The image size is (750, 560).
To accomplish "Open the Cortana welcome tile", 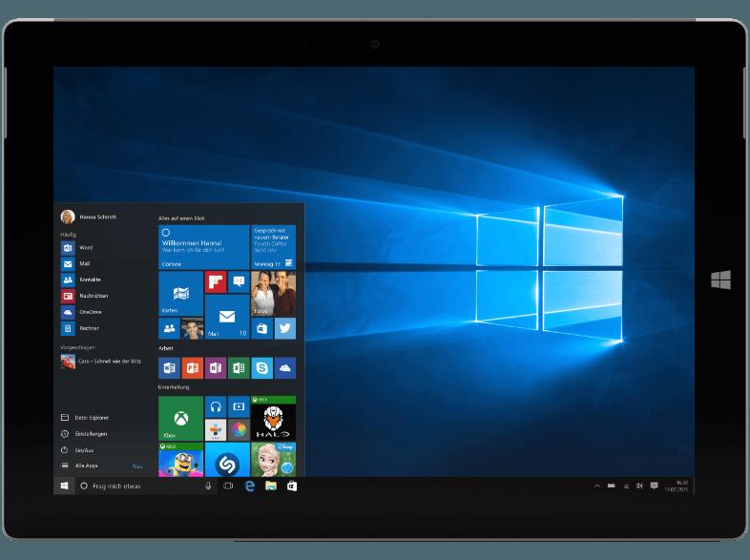I will pos(204,247).
